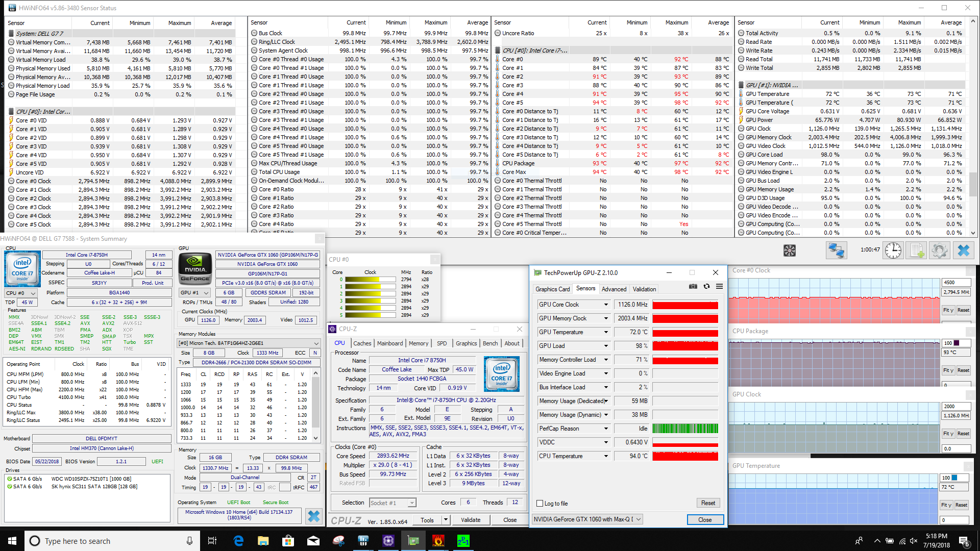The width and height of the screenshot is (980, 551).
Task: Click Close button in GPU-Z
Action: click(705, 519)
